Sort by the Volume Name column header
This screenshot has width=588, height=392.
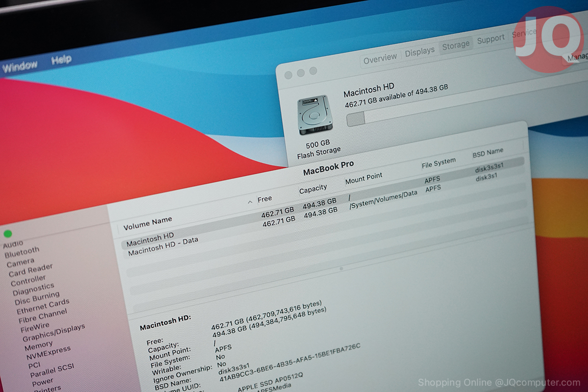[147, 224]
